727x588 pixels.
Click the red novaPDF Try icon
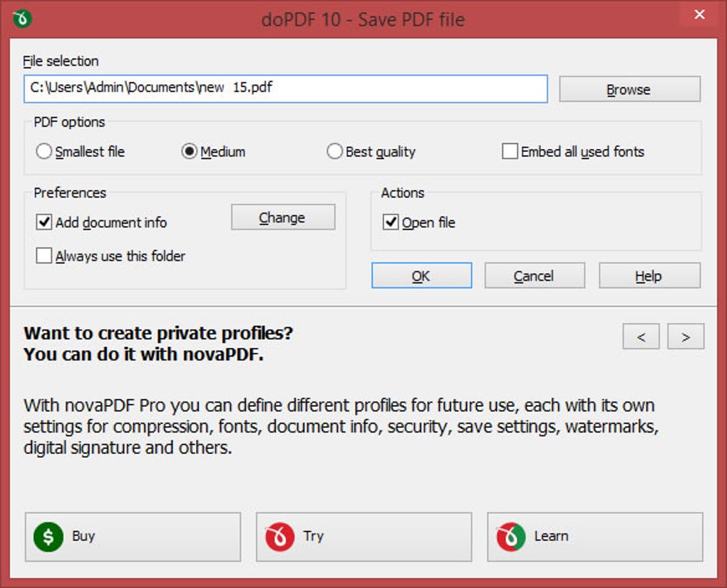click(x=279, y=537)
